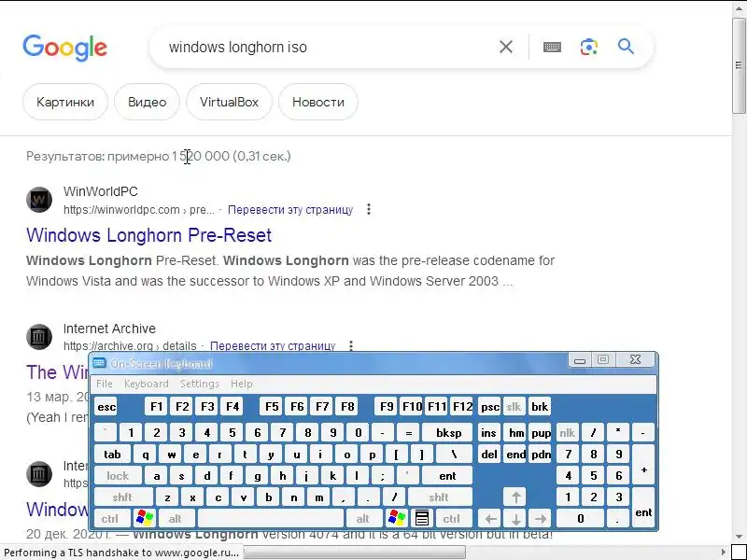Start a search by image with the camera icon
The width and height of the screenshot is (747, 560).
(x=589, y=47)
